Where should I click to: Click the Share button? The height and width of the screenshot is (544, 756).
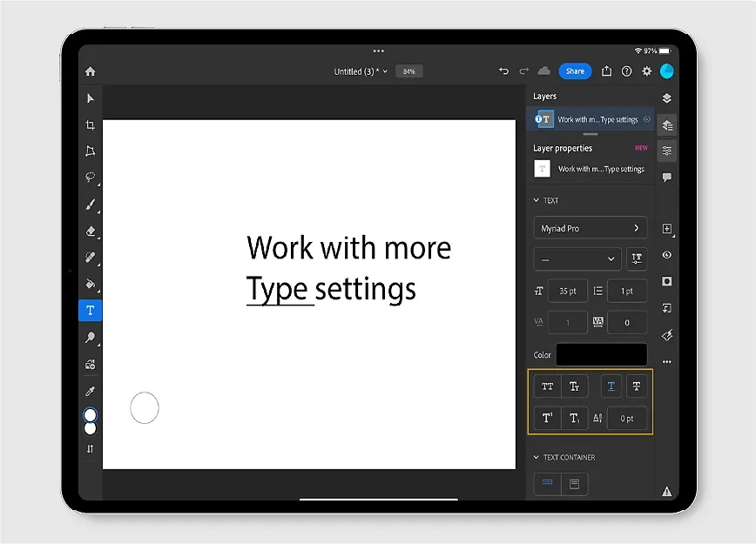tap(575, 71)
